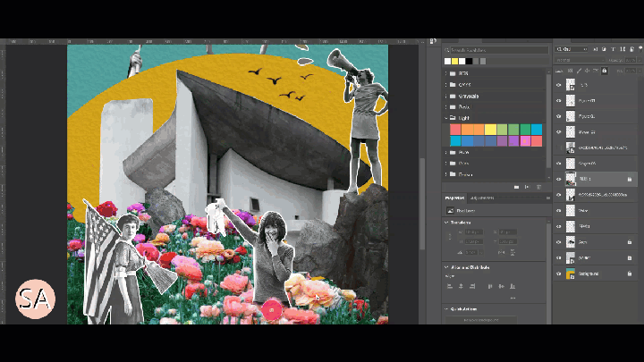Expand the RGB swatch group
This screenshot has width=644, height=362.
[446, 73]
